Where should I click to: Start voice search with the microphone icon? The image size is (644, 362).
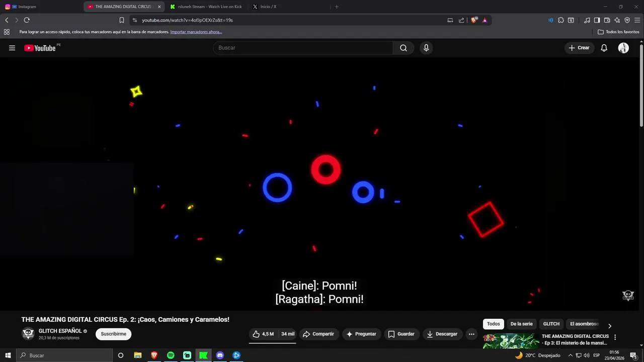pos(426,48)
